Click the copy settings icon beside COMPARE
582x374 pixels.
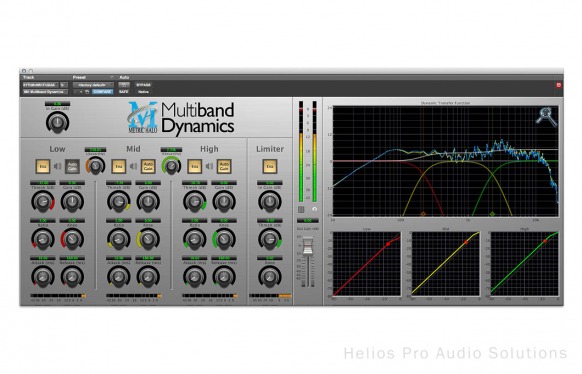point(87,92)
